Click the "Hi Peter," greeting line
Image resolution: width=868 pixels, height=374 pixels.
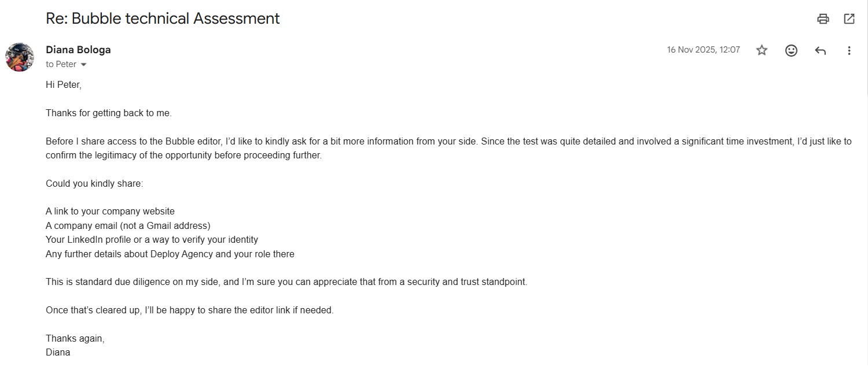(x=64, y=85)
